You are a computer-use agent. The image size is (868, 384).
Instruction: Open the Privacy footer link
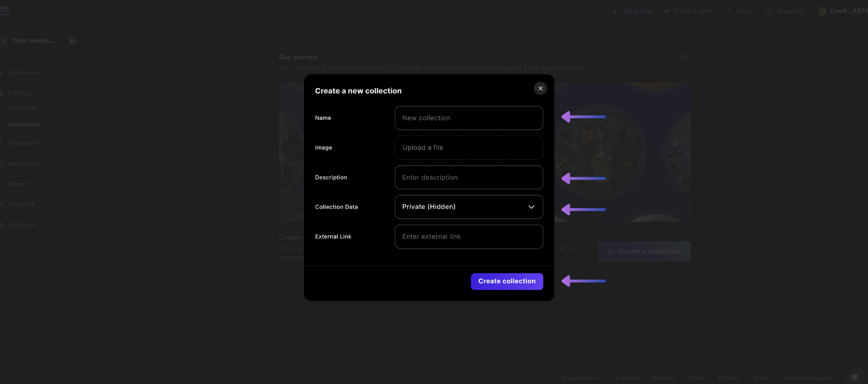(729, 378)
